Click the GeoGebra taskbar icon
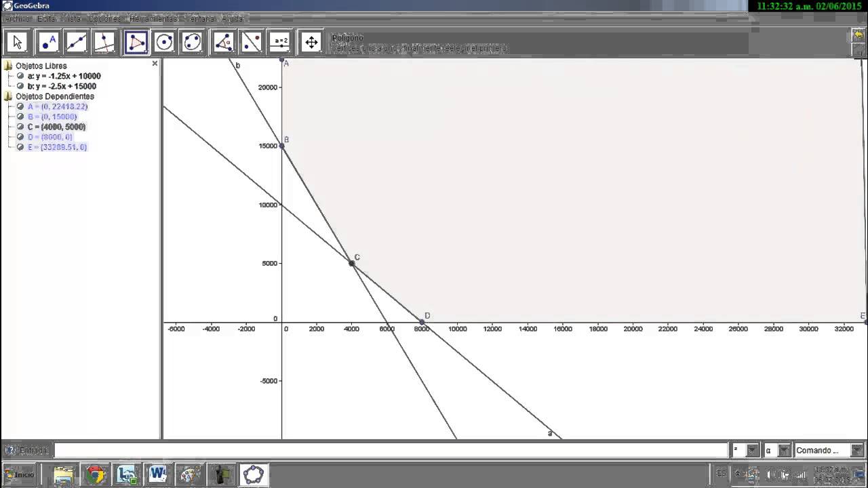The width and height of the screenshot is (868, 488). tap(253, 474)
